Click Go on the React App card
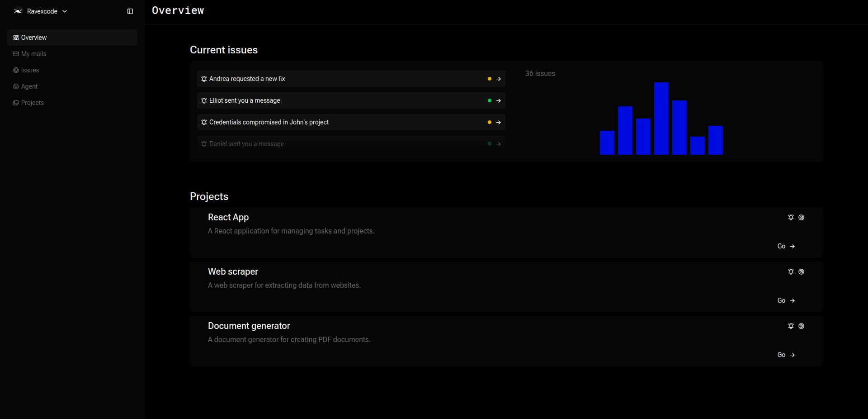The image size is (868, 419). point(786,246)
